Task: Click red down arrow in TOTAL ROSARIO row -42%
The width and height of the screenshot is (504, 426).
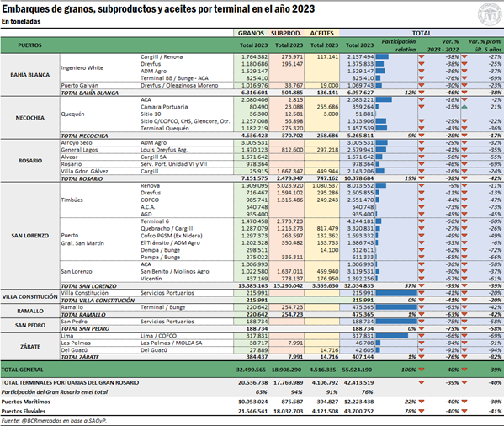Action: click(x=464, y=178)
